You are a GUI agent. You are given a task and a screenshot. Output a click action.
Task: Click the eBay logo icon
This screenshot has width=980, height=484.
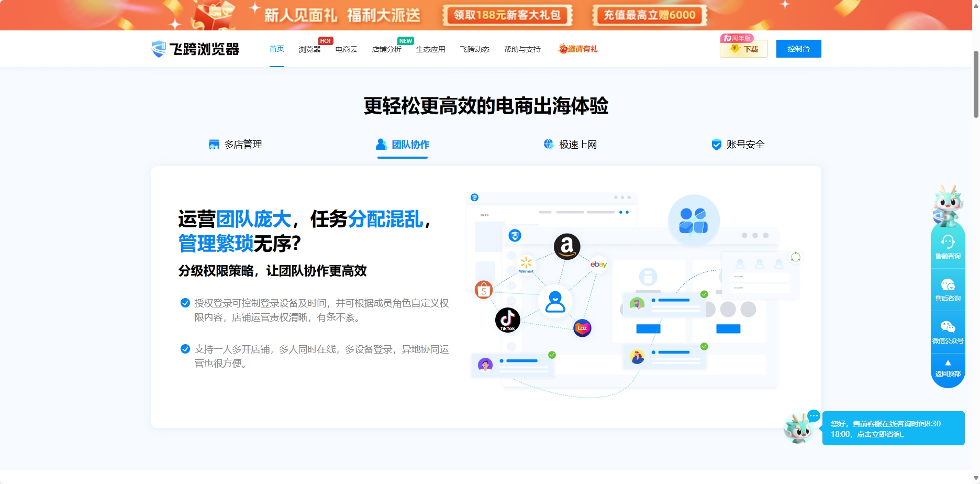pos(598,265)
